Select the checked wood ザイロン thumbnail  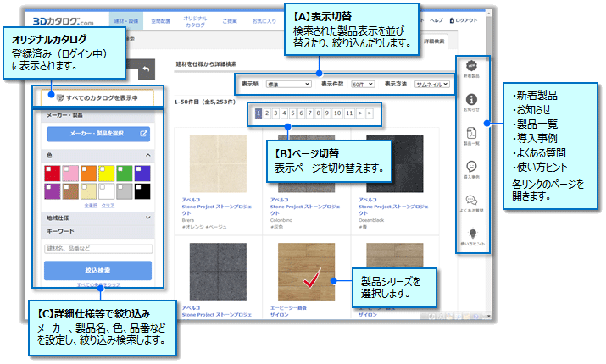click(x=307, y=272)
